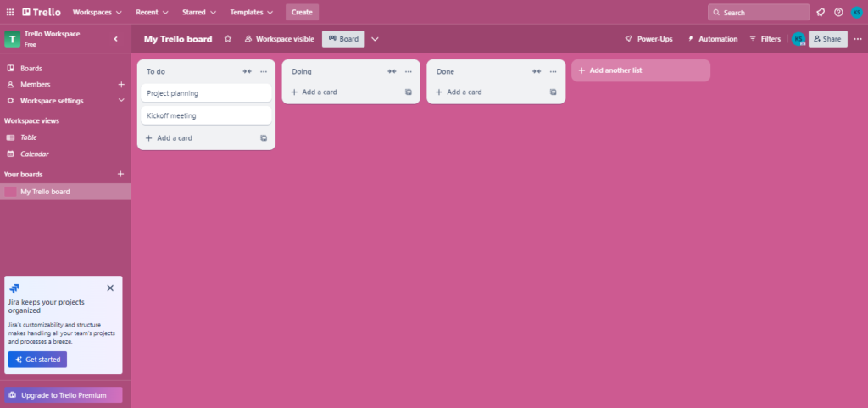This screenshot has width=868, height=408.
Task: Open the Templates dropdown
Action: pyautogui.click(x=251, y=13)
